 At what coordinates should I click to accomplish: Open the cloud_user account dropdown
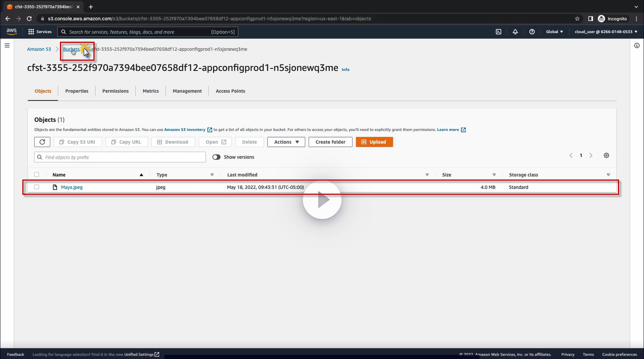(x=606, y=32)
